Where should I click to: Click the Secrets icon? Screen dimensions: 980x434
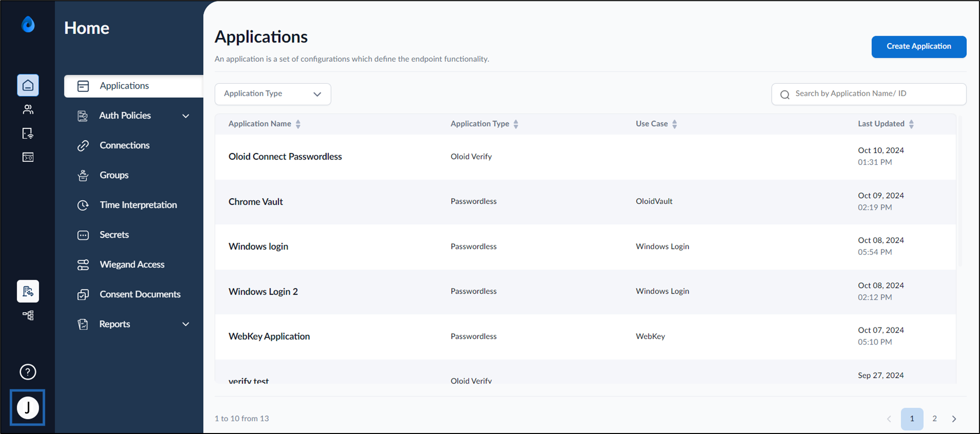click(x=83, y=235)
